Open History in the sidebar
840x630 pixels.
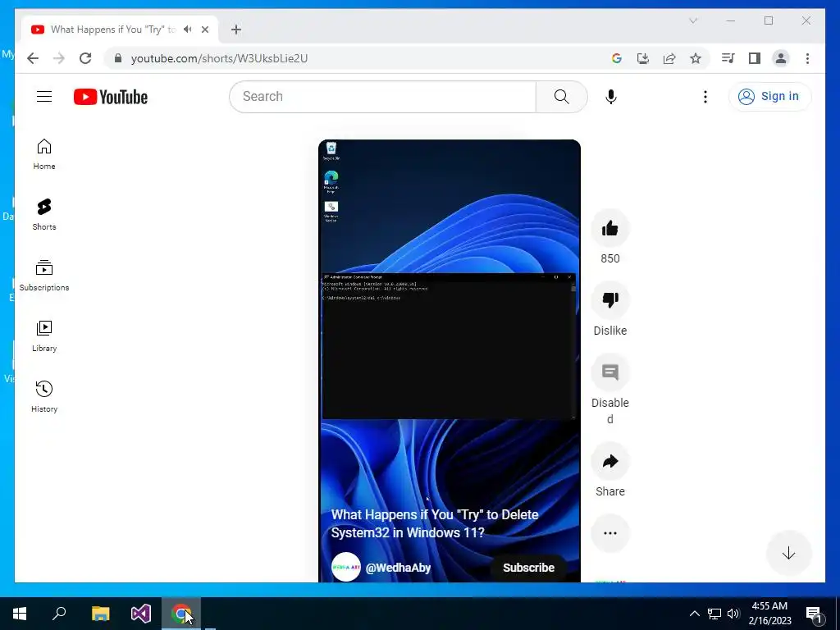click(44, 396)
